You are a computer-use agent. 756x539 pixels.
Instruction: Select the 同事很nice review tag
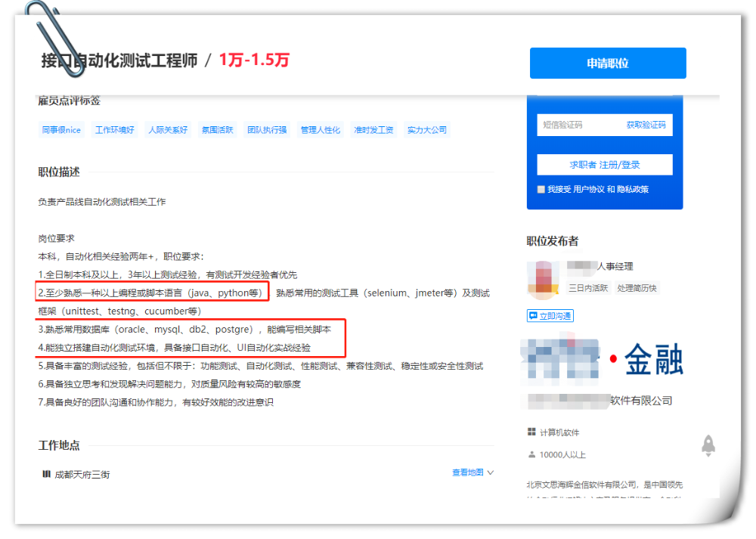tap(61, 130)
